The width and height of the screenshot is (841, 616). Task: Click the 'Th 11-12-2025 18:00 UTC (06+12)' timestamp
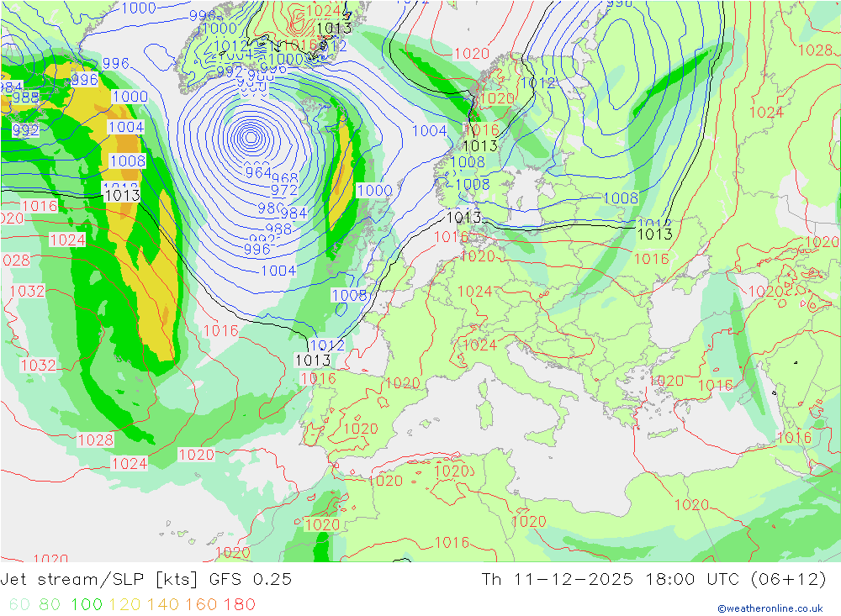(x=654, y=580)
